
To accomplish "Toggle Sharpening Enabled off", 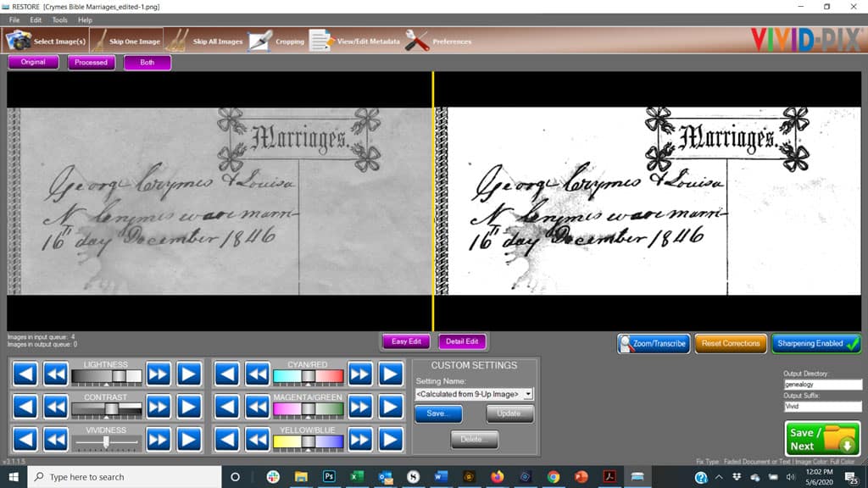I will [815, 343].
